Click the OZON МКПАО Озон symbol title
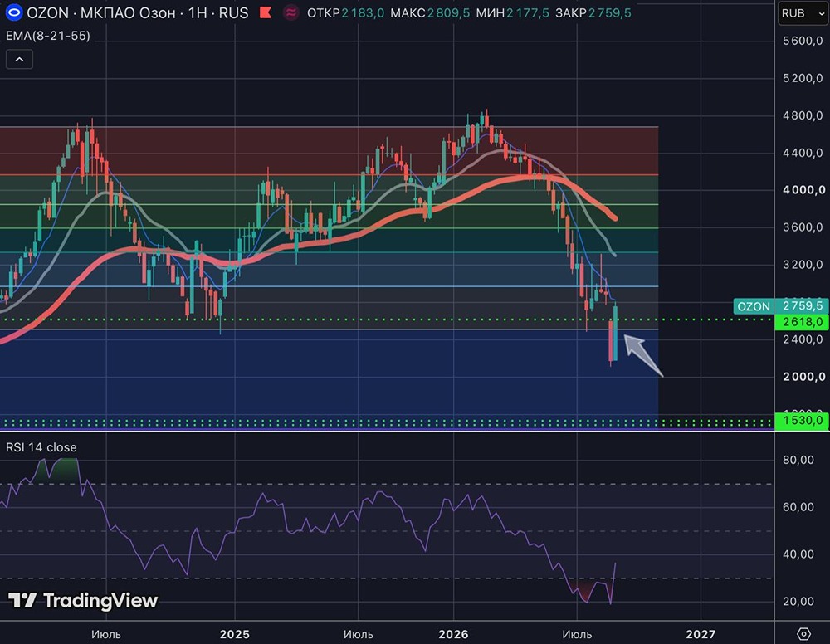 pos(138,12)
